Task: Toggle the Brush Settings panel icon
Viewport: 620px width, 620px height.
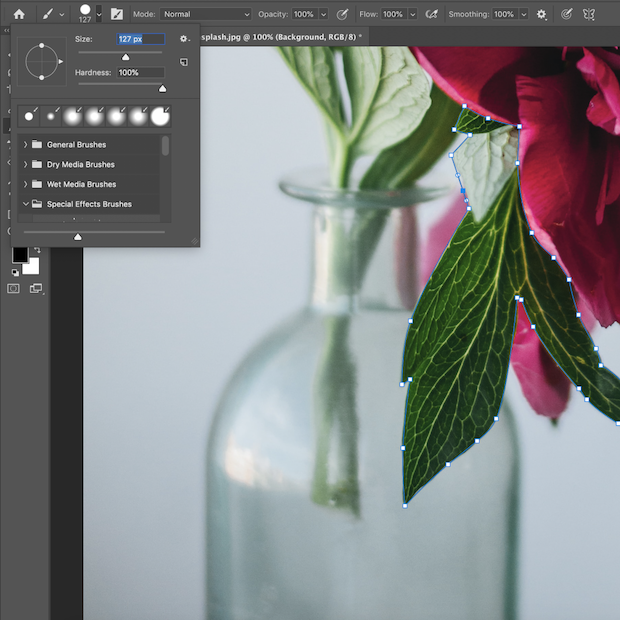Action: 117,15
